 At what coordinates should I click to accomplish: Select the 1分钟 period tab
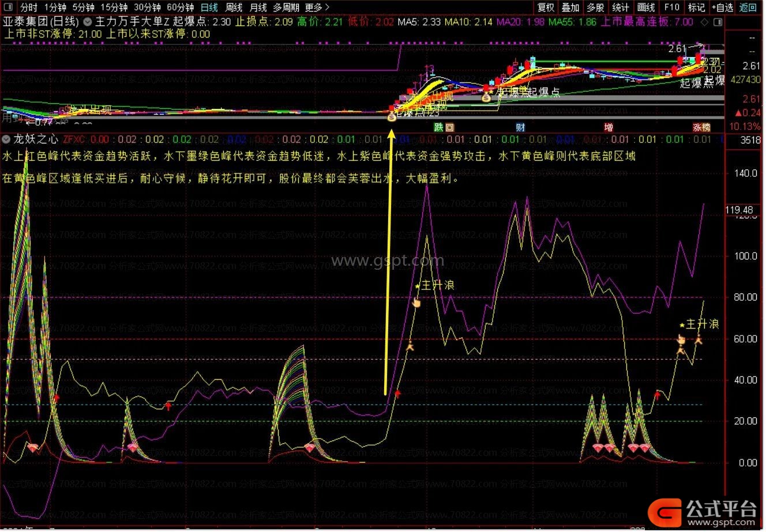[55, 7]
